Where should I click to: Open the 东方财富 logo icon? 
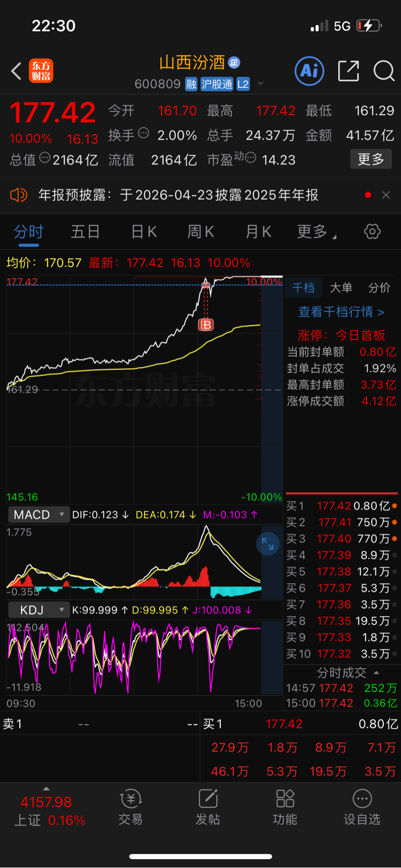[x=41, y=71]
